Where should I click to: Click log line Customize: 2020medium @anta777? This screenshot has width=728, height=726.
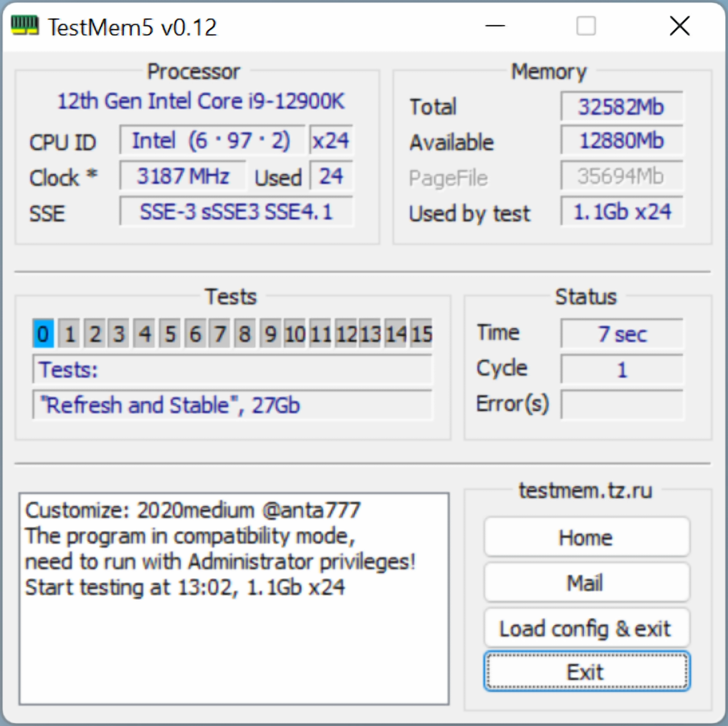pos(193,510)
